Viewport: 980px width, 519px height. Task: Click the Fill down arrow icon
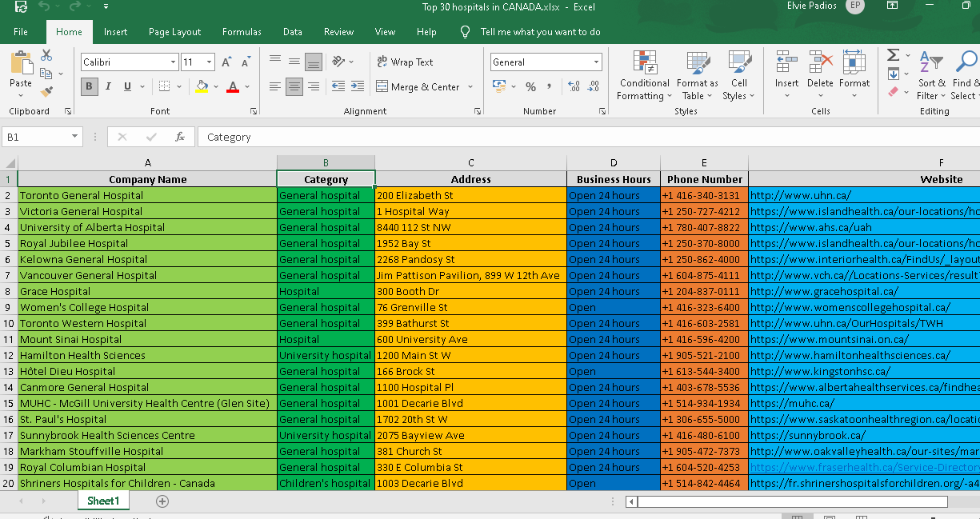coord(893,74)
